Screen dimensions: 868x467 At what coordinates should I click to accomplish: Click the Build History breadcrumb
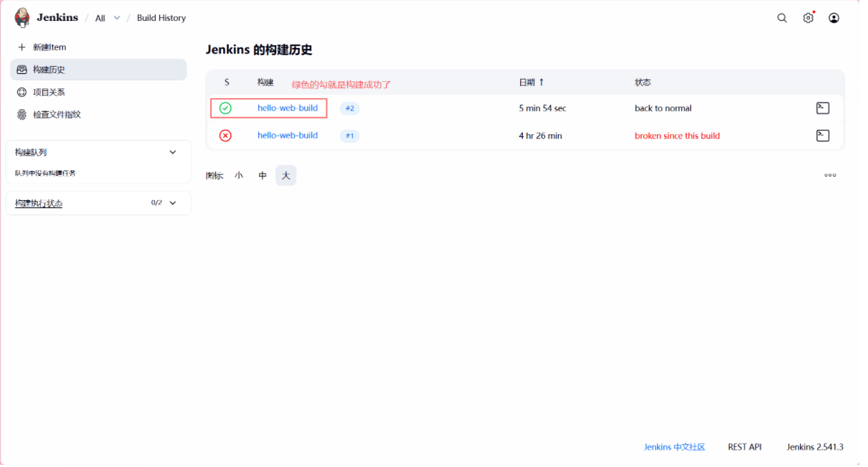coord(161,18)
